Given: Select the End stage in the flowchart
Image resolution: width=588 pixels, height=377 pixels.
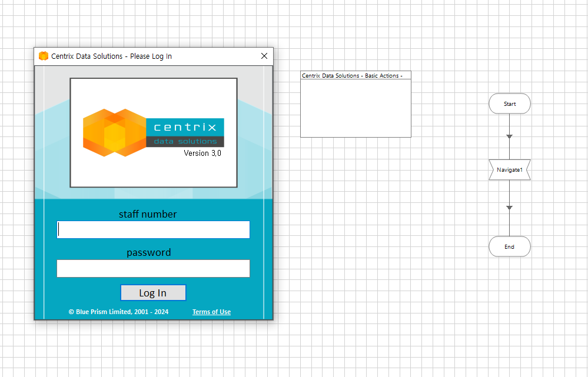Looking at the screenshot, I should (x=510, y=246).
